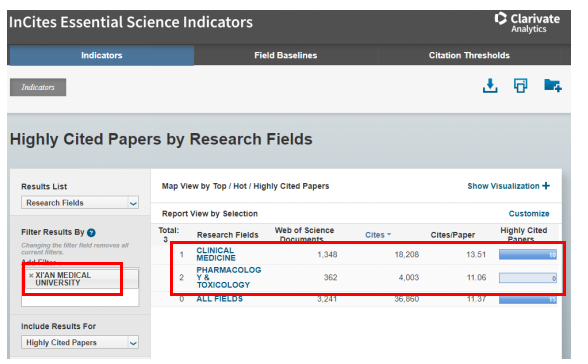Click Clinical Medicine highly cited papers bar
Screen dimensions: 588x364
point(528,255)
